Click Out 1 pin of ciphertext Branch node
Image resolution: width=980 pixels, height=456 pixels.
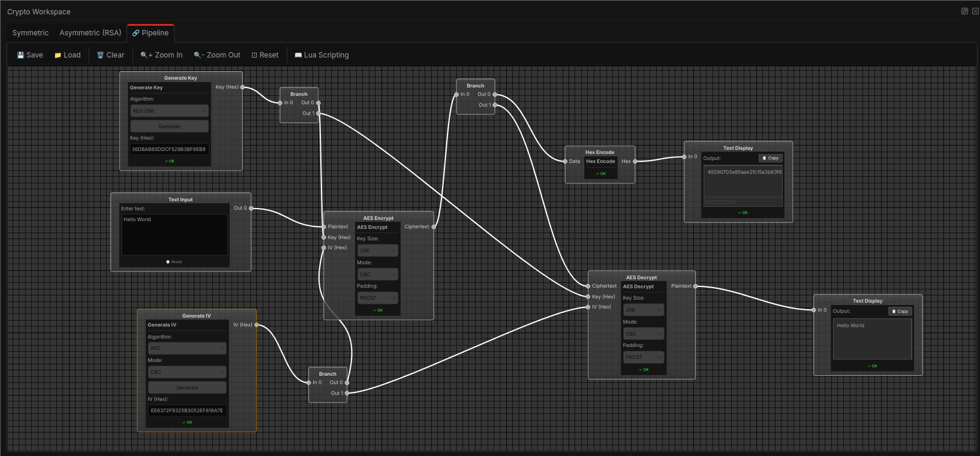coord(495,105)
